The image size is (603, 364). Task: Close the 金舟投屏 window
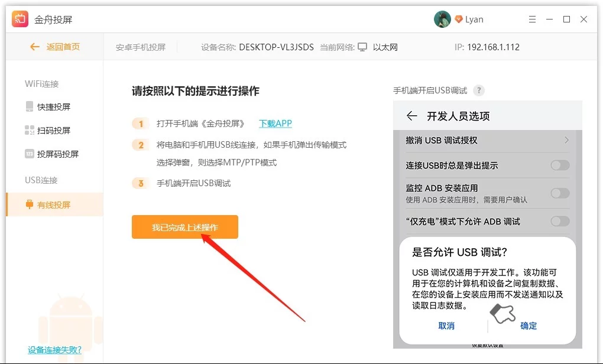583,19
